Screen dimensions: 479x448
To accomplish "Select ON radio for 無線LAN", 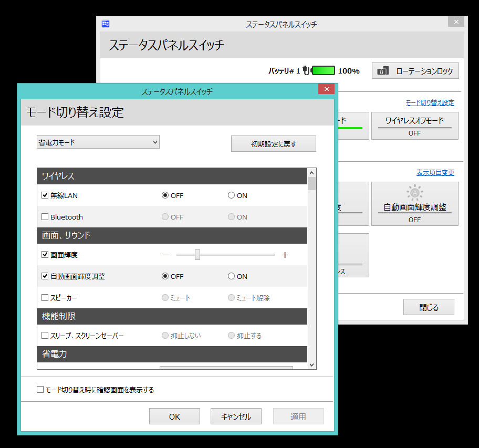I will (x=231, y=195).
